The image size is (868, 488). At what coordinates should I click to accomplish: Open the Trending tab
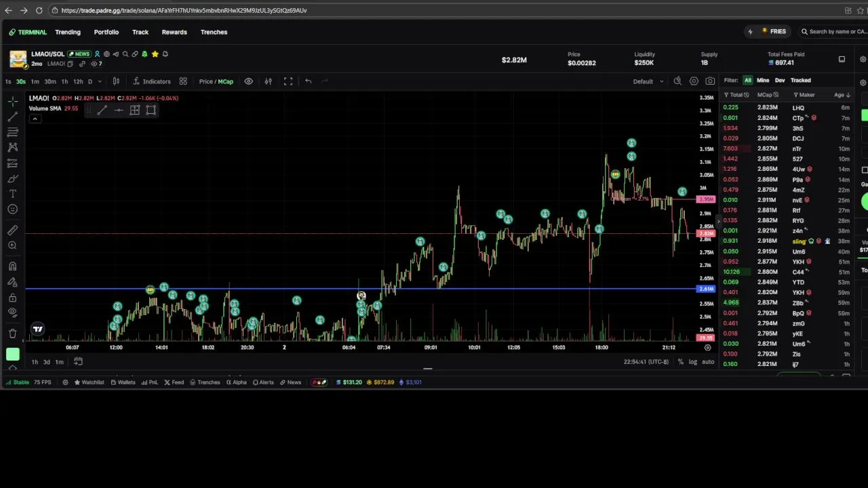pos(68,32)
